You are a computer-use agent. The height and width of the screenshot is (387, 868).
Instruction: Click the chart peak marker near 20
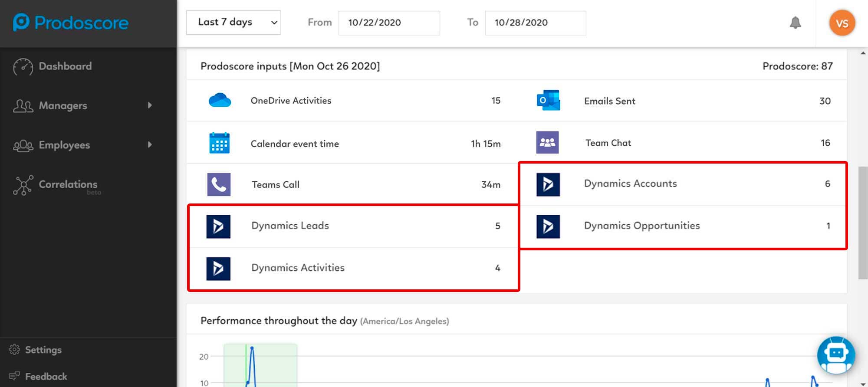252,348
